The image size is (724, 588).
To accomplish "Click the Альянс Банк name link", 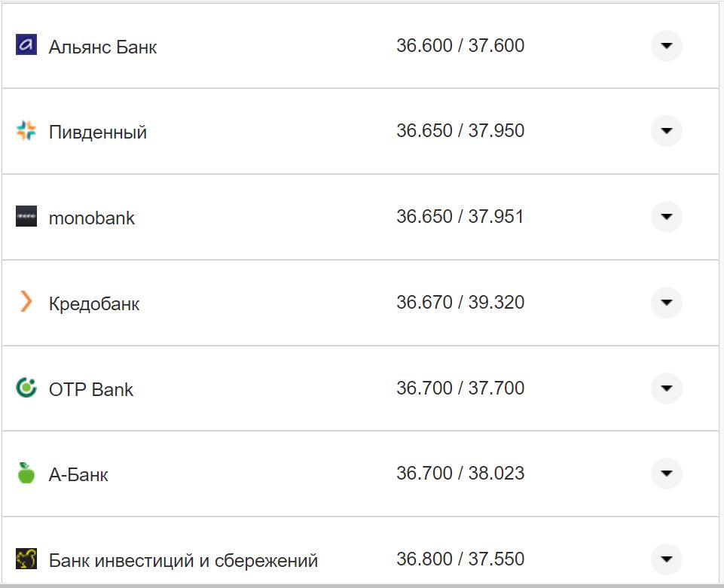I will coord(101,47).
